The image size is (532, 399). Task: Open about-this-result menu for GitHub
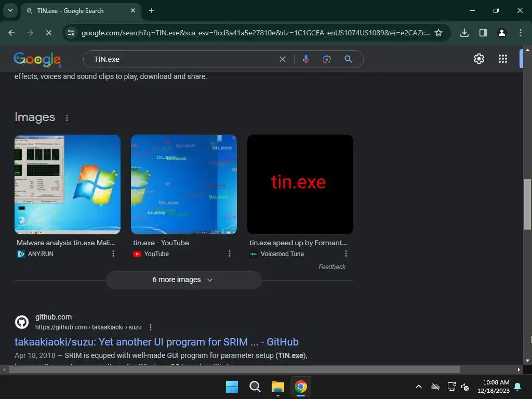(x=151, y=327)
